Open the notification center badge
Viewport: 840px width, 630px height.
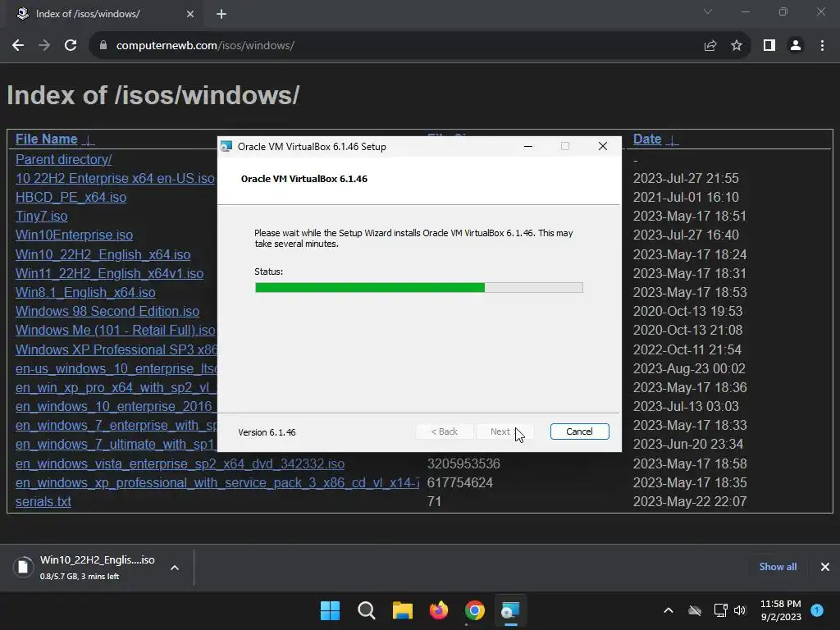(817, 609)
